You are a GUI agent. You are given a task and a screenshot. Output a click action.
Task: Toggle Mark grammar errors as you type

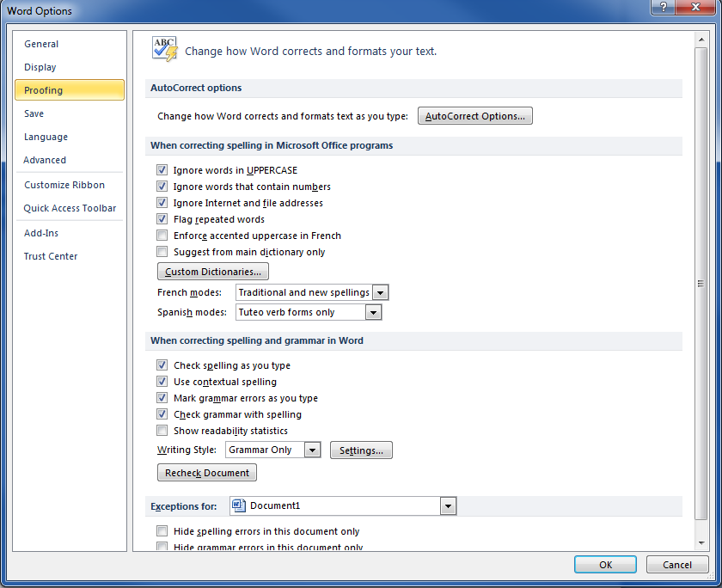point(162,398)
